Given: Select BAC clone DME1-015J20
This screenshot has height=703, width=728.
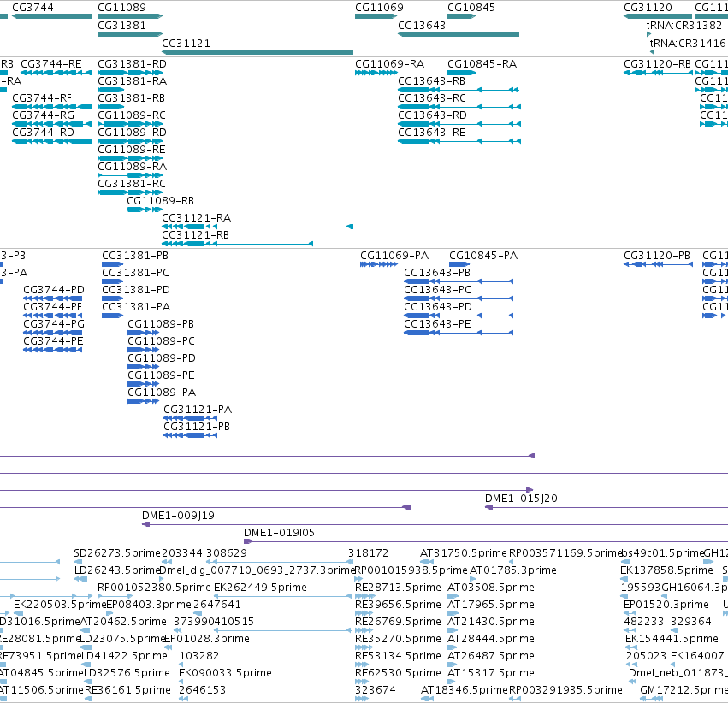Looking at the screenshot, I should tap(607, 507).
